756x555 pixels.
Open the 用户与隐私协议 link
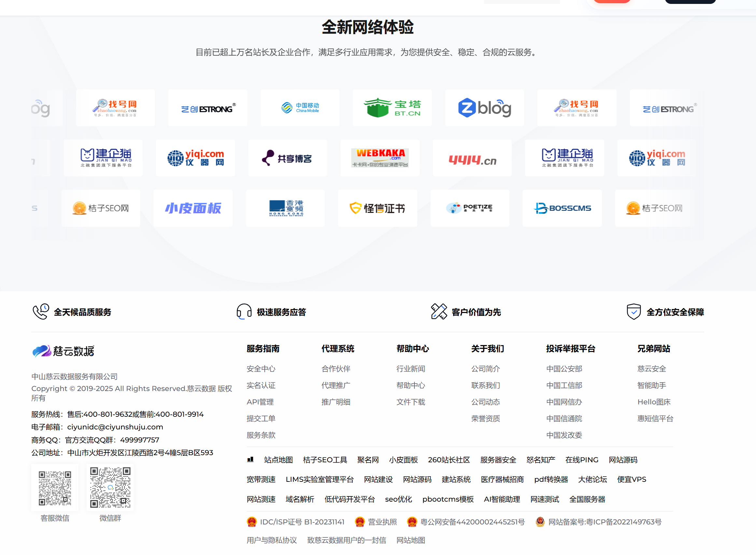(272, 541)
